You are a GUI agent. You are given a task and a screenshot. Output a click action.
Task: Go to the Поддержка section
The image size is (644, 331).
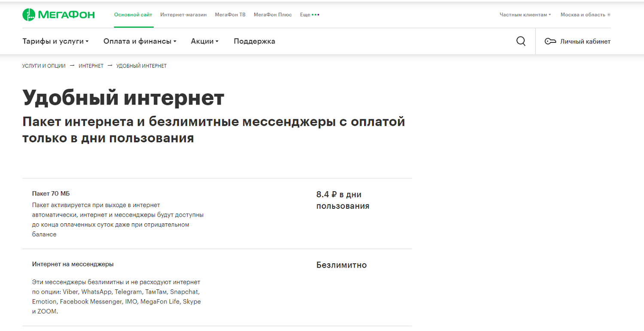click(254, 41)
